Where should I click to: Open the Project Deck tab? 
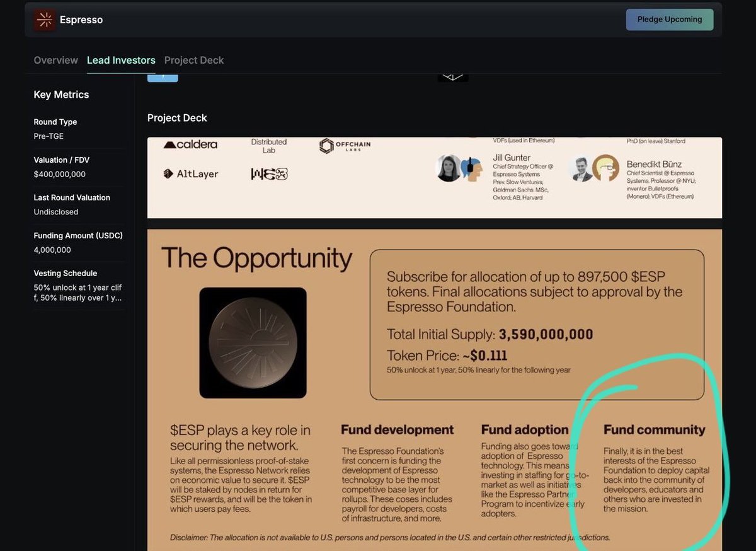(x=194, y=60)
